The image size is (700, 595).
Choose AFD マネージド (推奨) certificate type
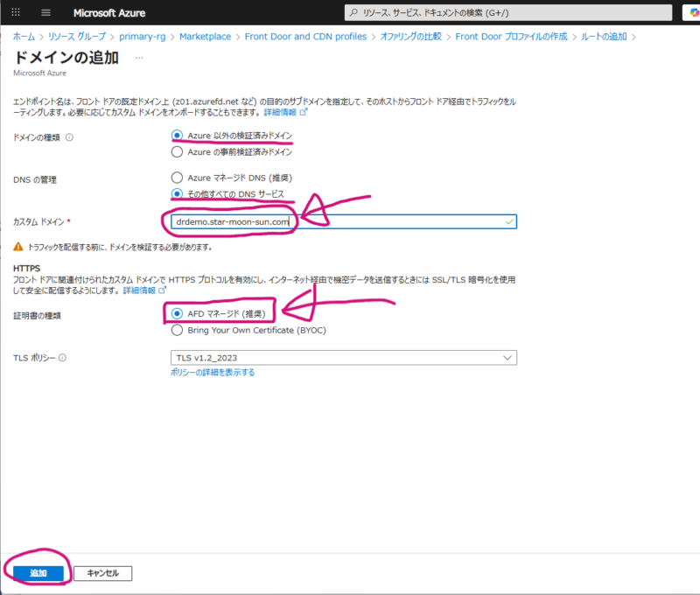click(x=178, y=314)
